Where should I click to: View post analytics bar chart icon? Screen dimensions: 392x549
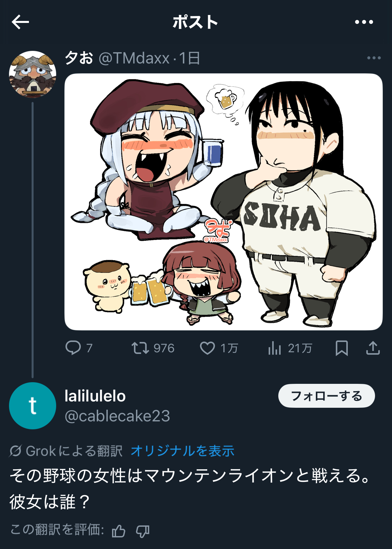(x=275, y=348)
